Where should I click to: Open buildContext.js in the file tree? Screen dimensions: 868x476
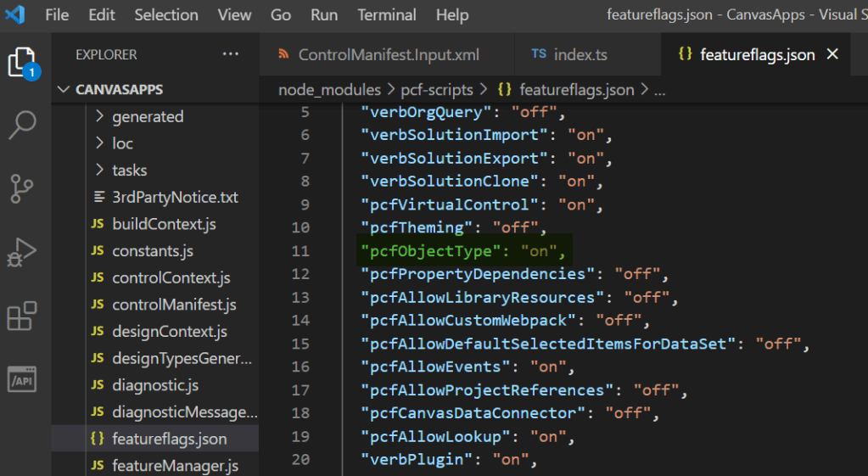[x=164, y=224]
